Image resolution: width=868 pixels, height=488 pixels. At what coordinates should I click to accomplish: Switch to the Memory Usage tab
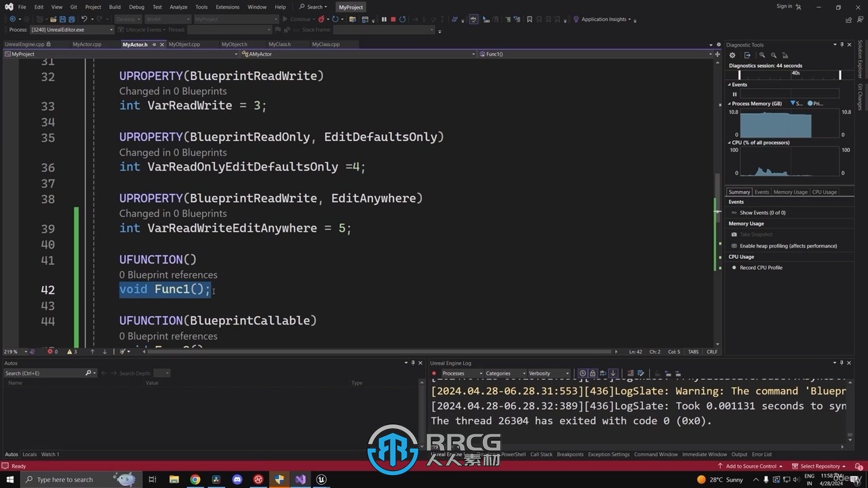(790, 192)
